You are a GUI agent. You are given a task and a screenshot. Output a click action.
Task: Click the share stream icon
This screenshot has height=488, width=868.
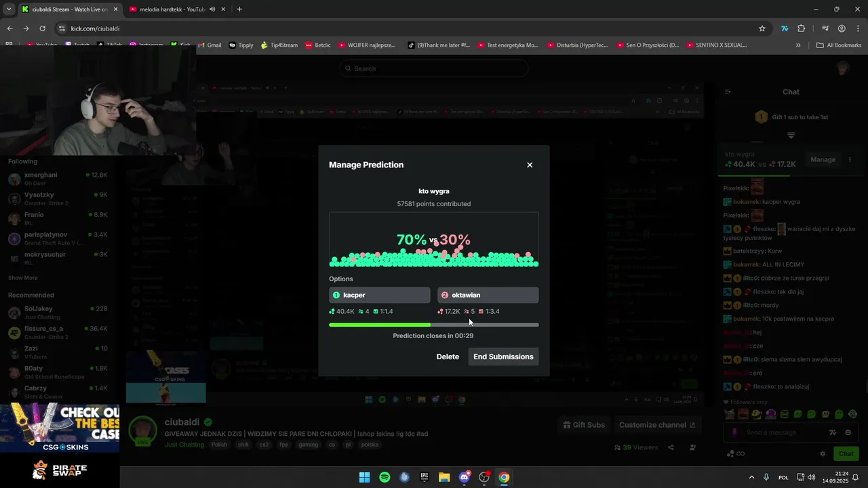click(671, 447)
